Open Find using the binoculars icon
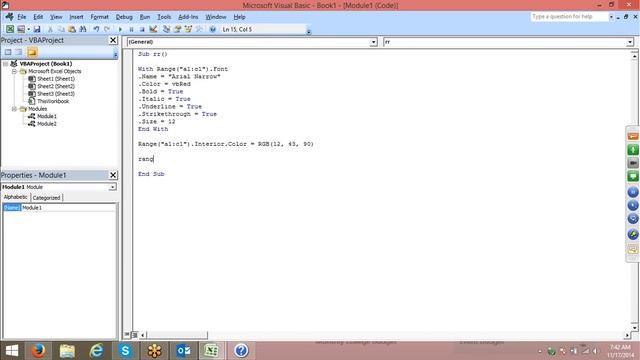 click(83, 29)
